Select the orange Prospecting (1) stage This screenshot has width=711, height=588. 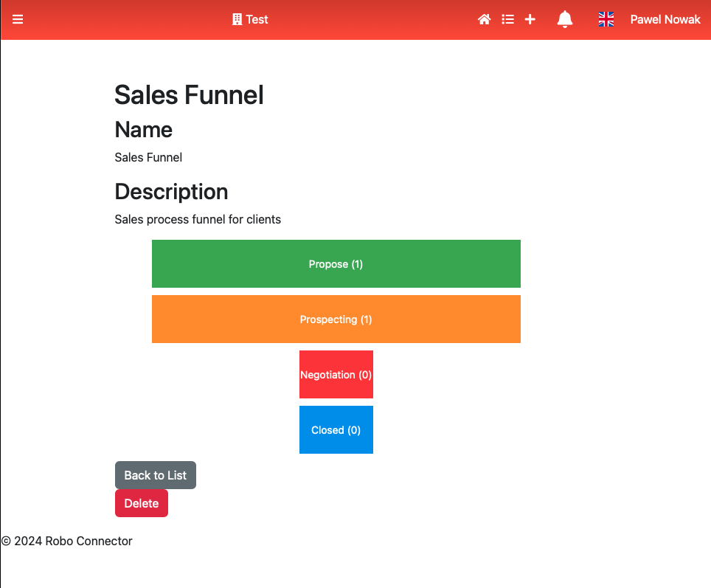point(336,319)
